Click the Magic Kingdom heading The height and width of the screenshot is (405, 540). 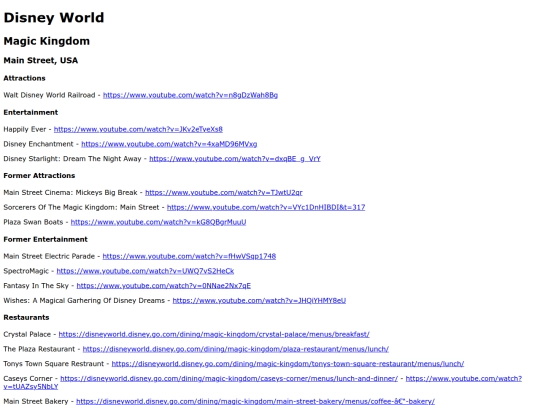[46, 41]
